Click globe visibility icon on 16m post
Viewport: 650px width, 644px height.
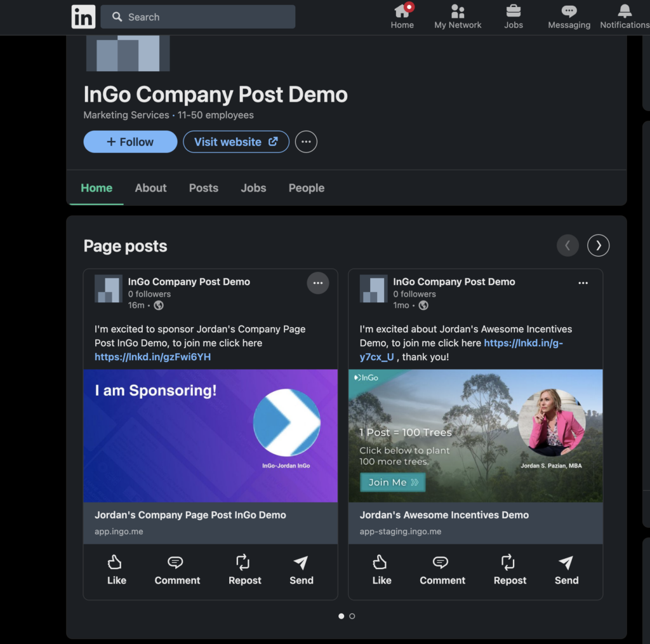(x=158, y=305)
